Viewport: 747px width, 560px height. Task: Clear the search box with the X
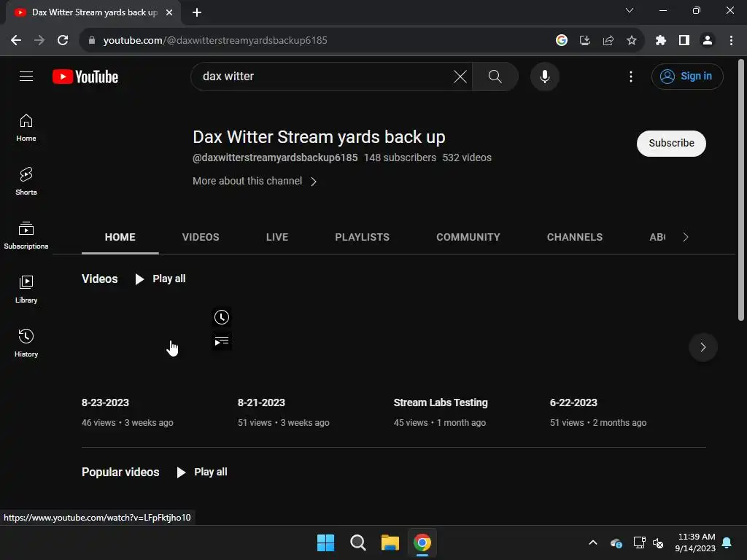(460, 76)
